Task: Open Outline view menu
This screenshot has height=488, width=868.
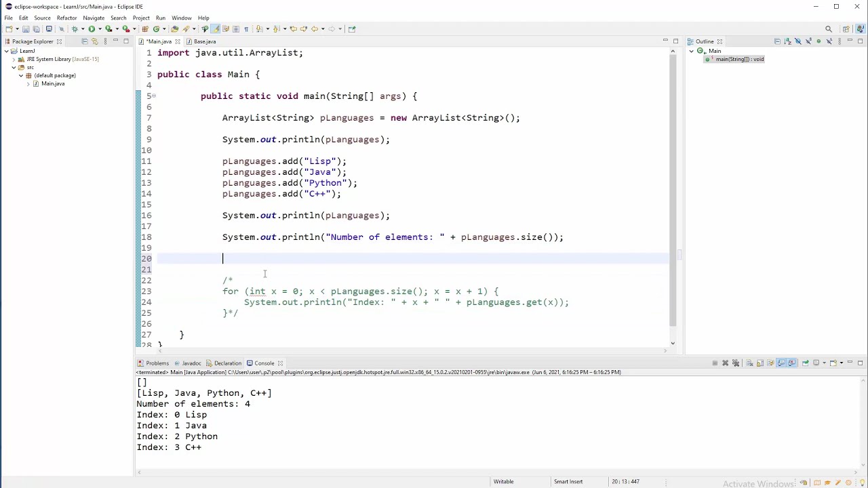Action: pyautogui.click(x=840, y=41)
